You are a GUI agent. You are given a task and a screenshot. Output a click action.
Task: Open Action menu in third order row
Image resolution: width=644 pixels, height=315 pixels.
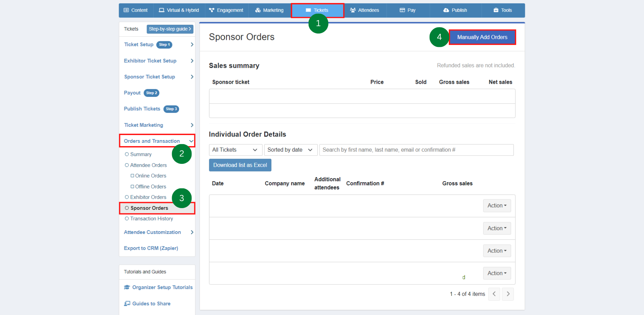pos(497,251)
